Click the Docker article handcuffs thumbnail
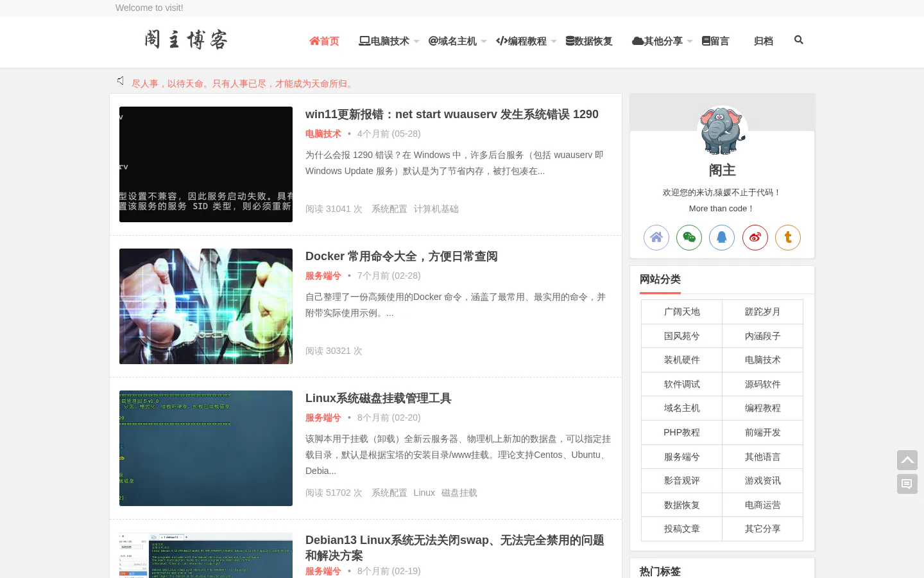This screenshot has height=578, width=924. [x=206, y=306]
